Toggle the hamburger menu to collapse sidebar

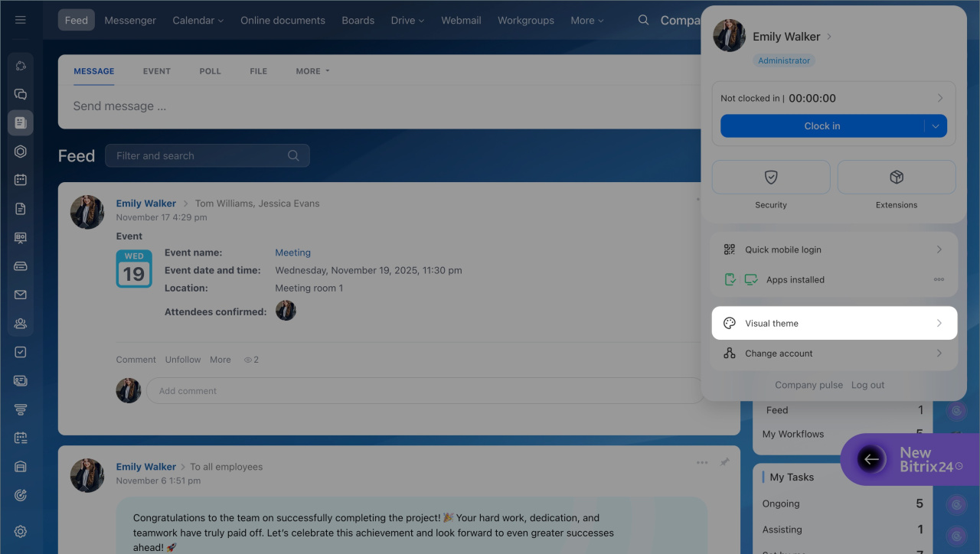21,20
